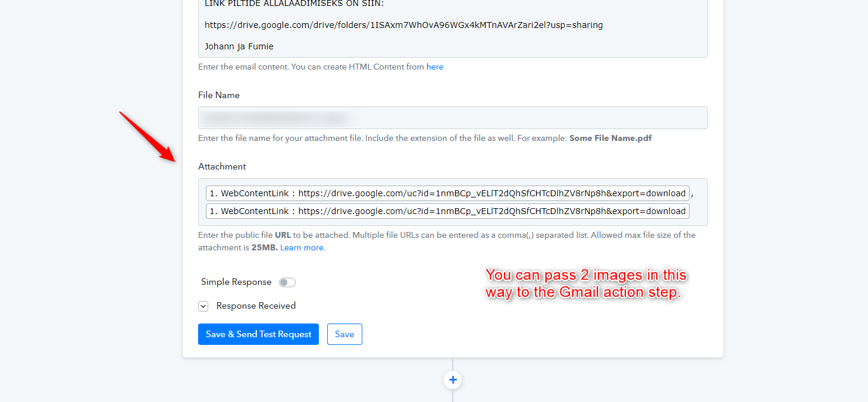Select the first WebContentLink attachment tag
Screen dimensions: 868x402
(x=447, y=193)
